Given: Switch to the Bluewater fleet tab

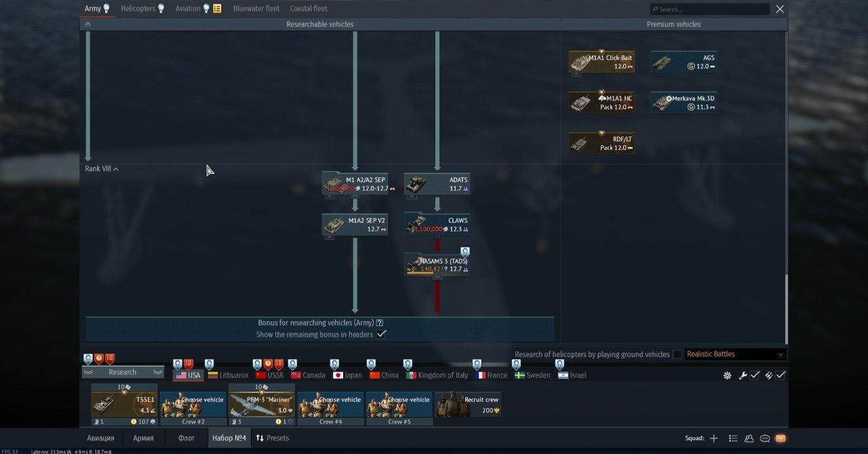Looking at the screenshot, I should [256, 9].
